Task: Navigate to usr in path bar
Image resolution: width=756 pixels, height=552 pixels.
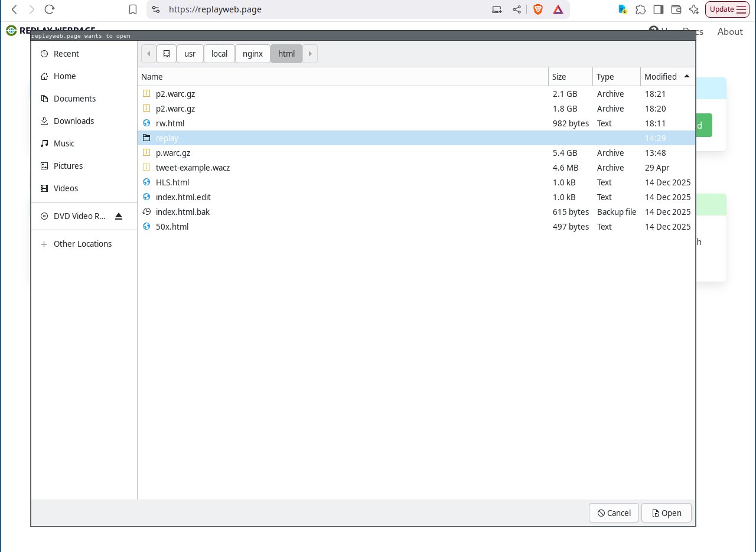Action: [x=190, y=54]
